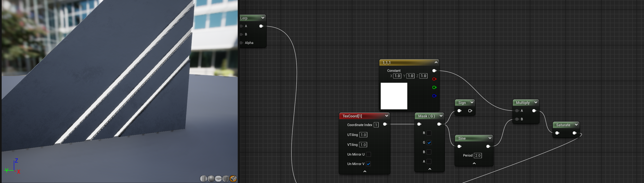The width and height of the screenshot is (644, 183).
Task: Open the Mask (G) node dropdown chevron
Action: coord(441,116)
